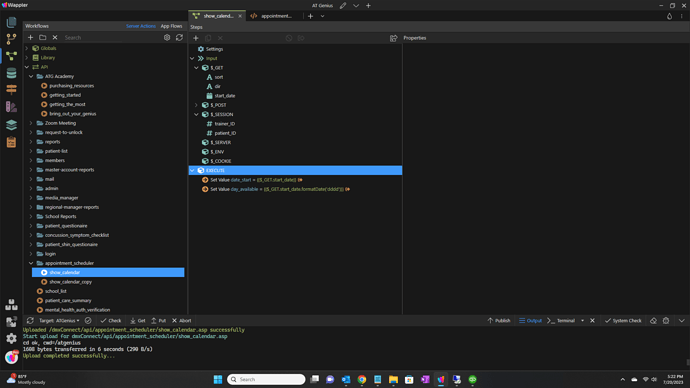This screenshot has height=388, width=690.
Task: Create new folder in Workflows panel
Action: point(43,37)
